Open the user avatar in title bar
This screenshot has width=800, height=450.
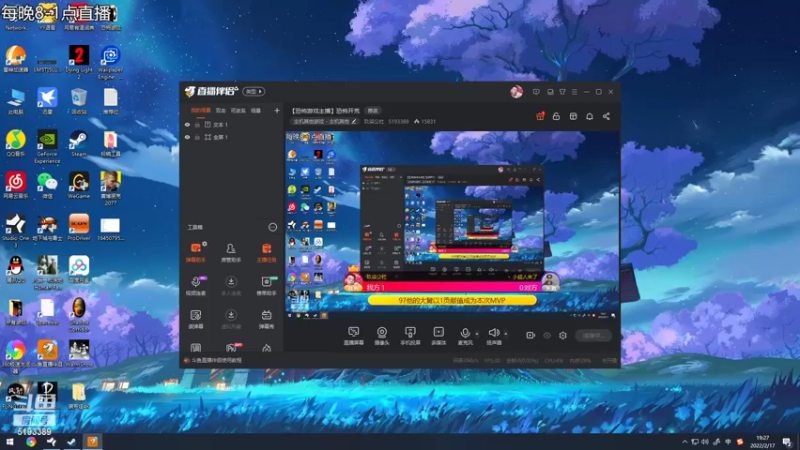tap(516, 92)
